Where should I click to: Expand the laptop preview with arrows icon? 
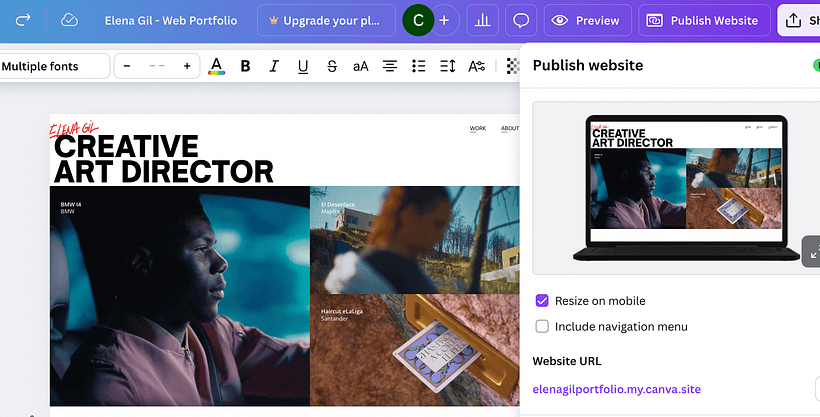812,252
